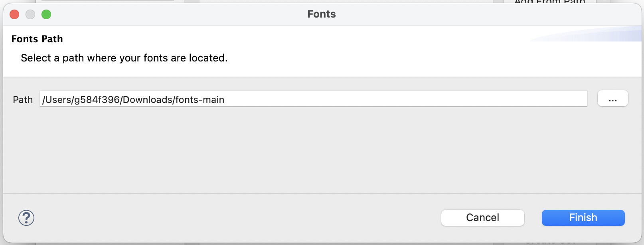Close the Fonts dialog with red button
This screenshot has width=644, height=245.
14,14
